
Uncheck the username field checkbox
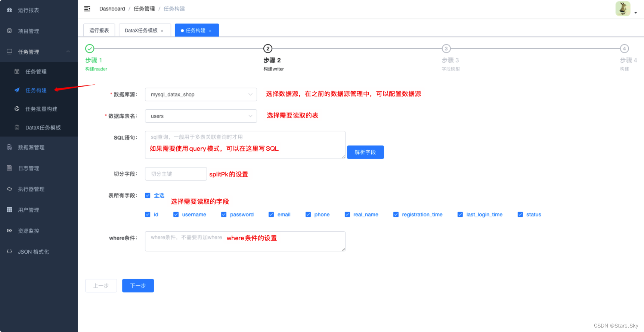click(x=176, y=214)
